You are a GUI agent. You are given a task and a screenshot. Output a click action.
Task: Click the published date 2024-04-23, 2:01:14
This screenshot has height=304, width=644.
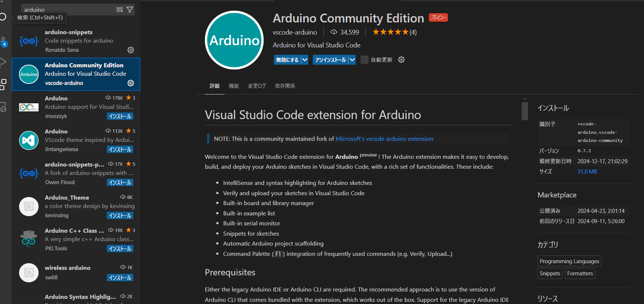601,211
